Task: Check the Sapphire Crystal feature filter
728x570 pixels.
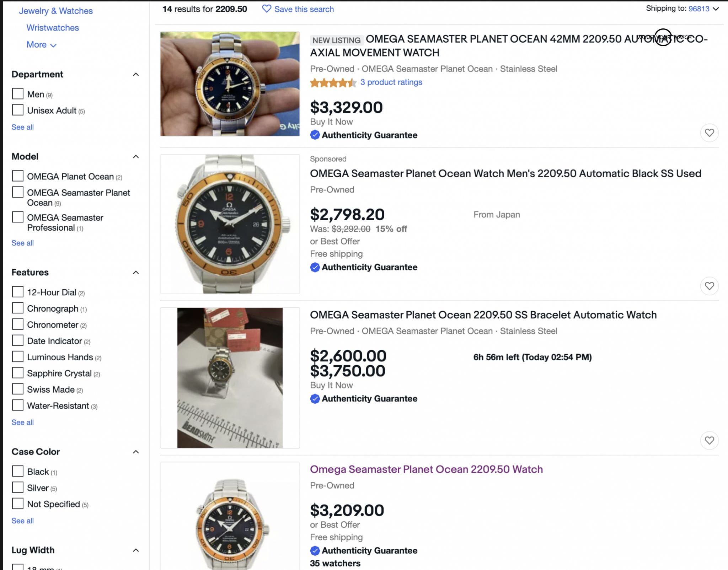Action: [x=17, y=373]
